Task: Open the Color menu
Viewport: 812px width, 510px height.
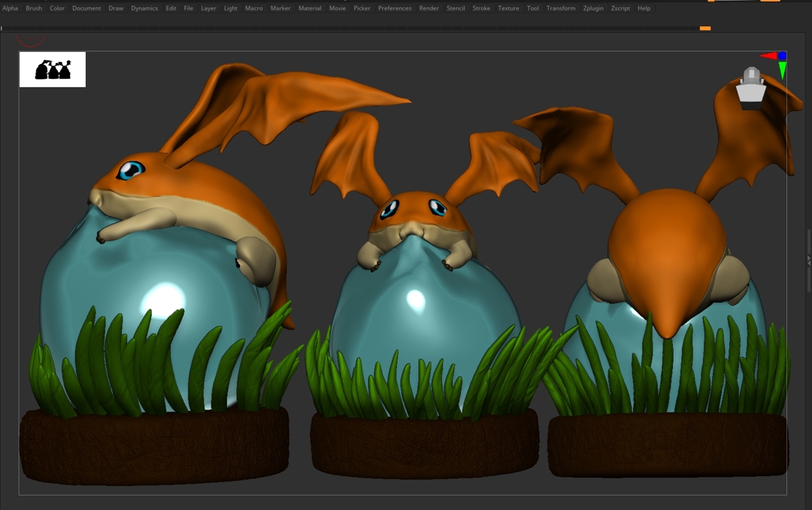Action: point(57,8)
